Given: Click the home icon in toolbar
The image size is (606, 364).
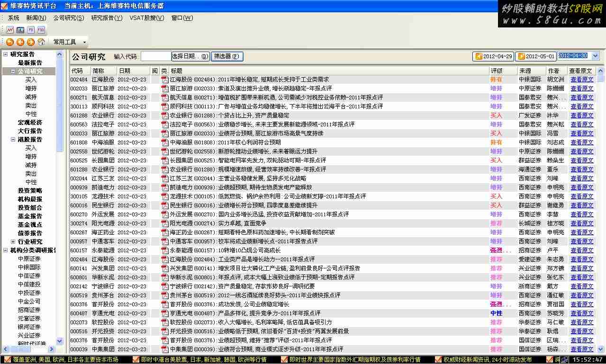Looking at the screenshot, I should pyautogui.click(x=41, y=42).
